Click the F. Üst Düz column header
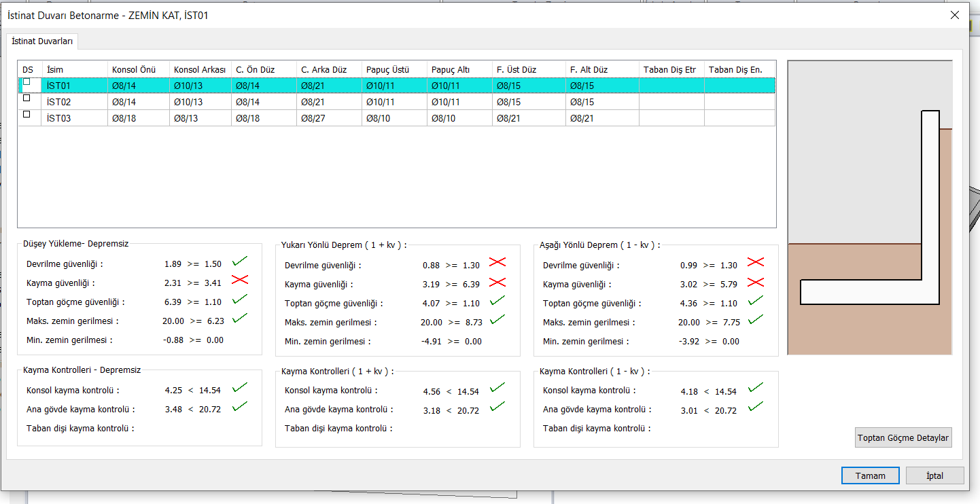Viewport: 980px width, 504px height. point(529,69)
